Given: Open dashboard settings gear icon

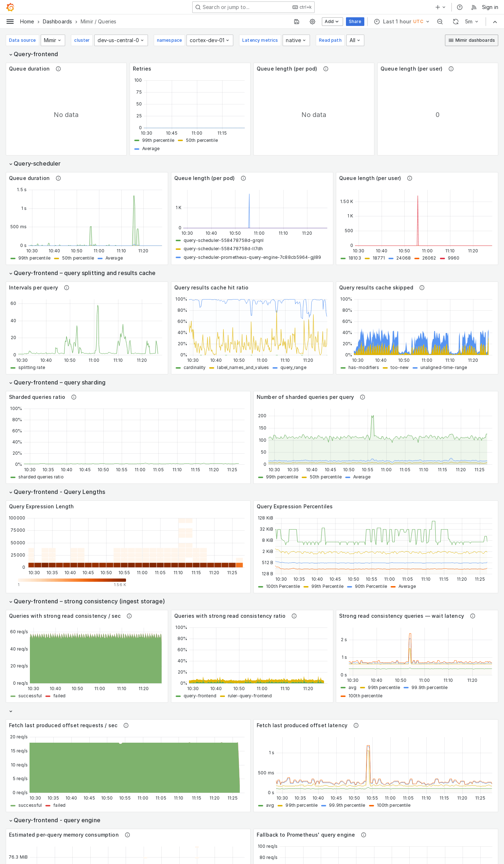Looking at the screenshot, I should point(312,22).
